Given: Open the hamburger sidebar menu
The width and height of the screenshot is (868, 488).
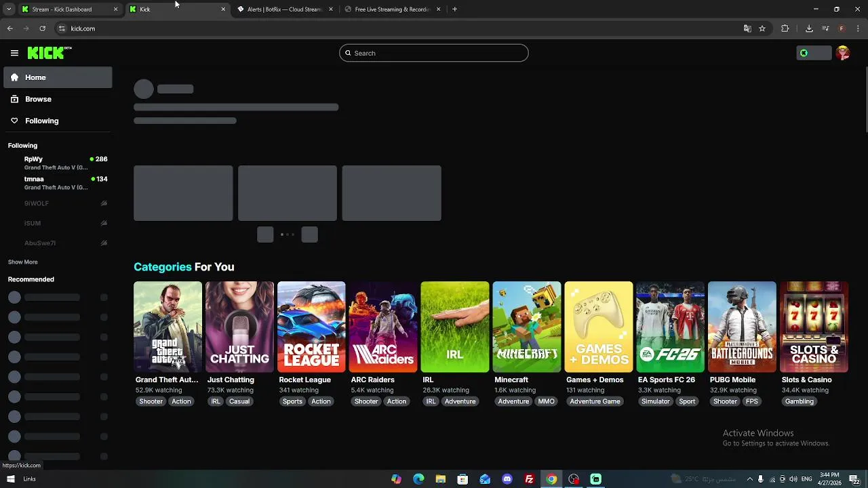Looking at the screenshot, I should [14, 53].
